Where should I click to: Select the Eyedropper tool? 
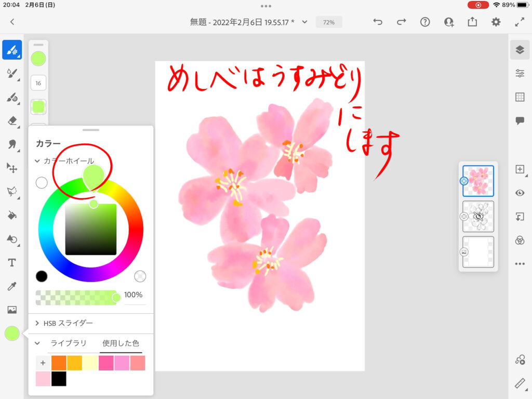tap(12, 286)
